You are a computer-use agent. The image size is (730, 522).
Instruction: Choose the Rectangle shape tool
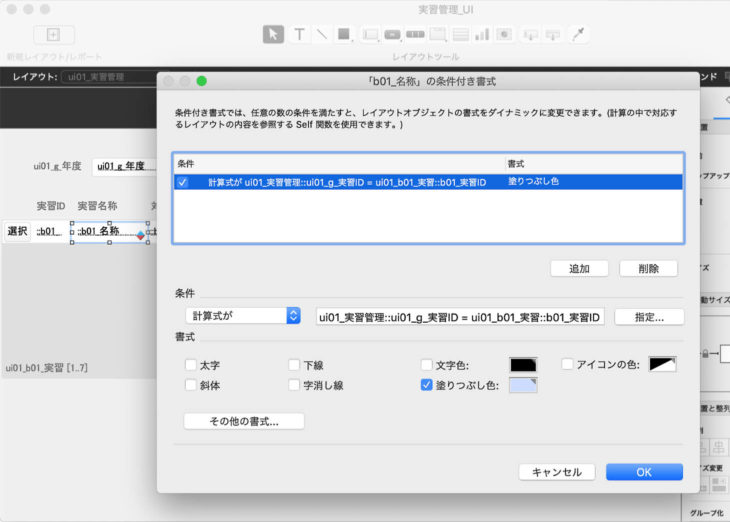pos(344,35)
